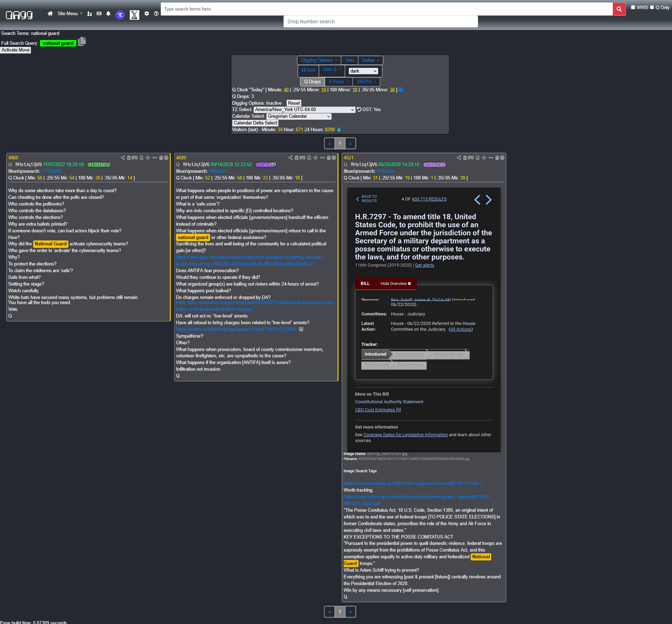The width and height of the screenshot is (672, 624).
Task: Focus the Drop Number search field
Action: click(381, 22)
